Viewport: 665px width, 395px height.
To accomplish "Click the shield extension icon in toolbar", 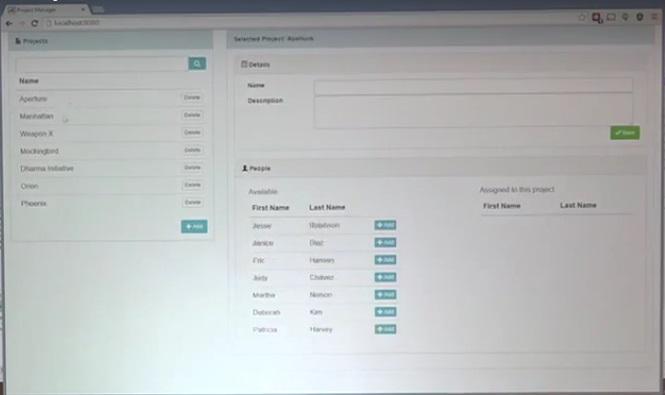I will [640, 17].
